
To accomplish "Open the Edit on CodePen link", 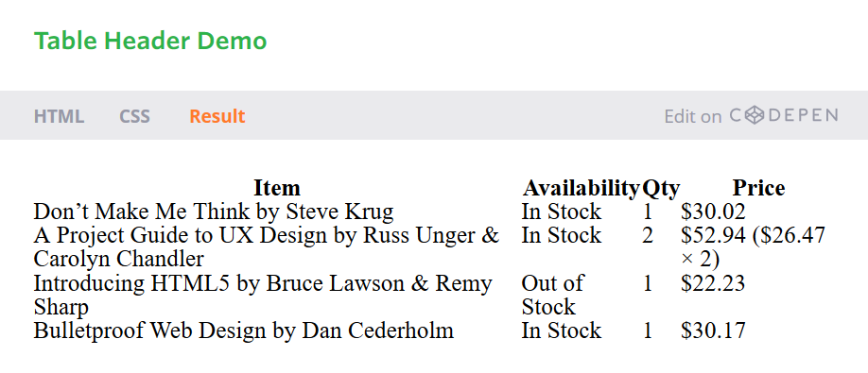I will click(751, 116).
